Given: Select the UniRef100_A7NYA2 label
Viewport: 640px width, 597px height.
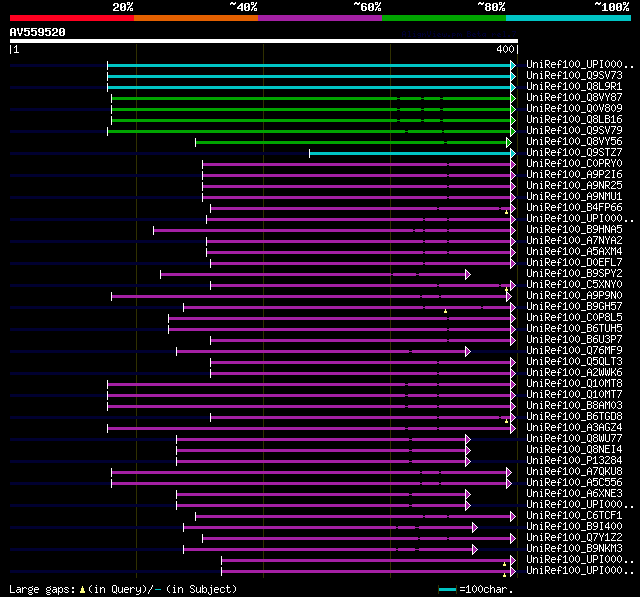Looking at the screenshot, I should click(574, 241).
